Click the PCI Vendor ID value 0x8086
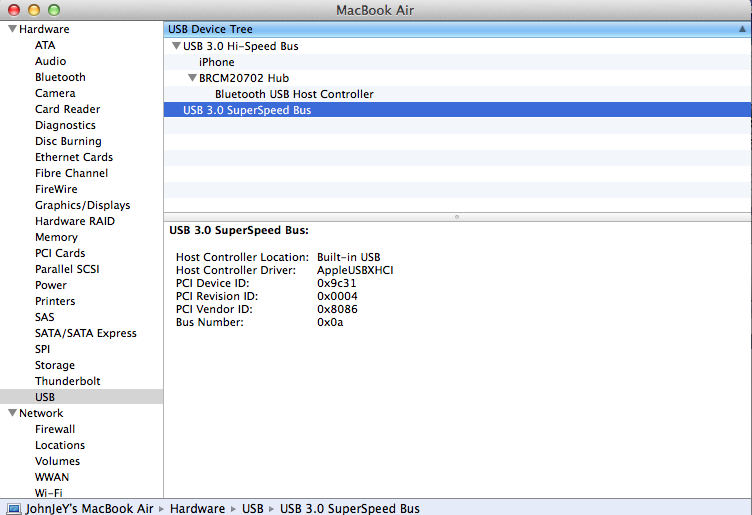This screenshot has height=515, width=752. (337, 309)
